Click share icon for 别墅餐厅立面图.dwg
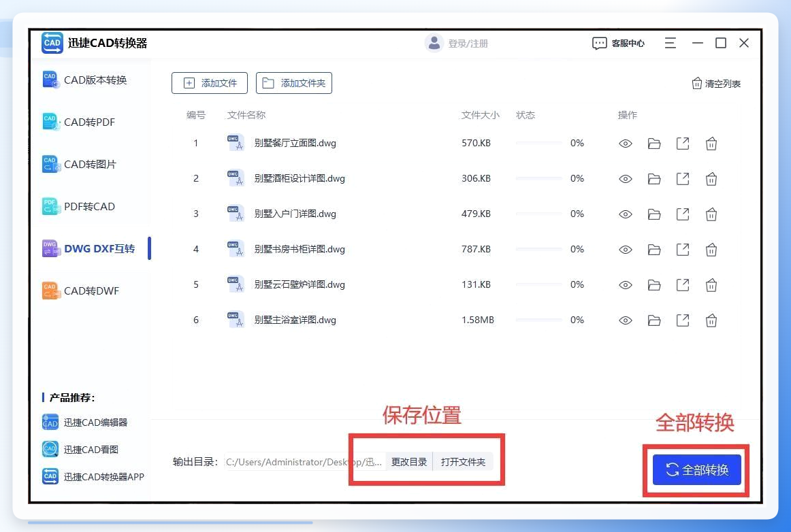 683,144
